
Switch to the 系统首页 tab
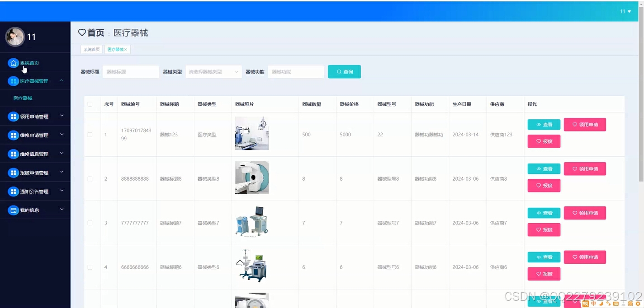coord(91,49)
